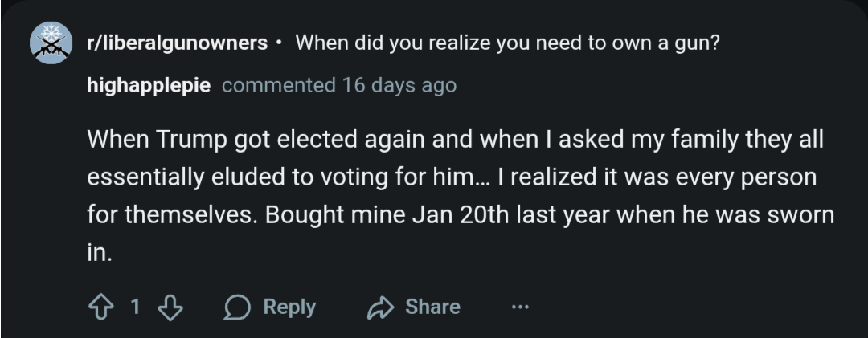Click the Share arrow icon
This screenshot has width=868, height=338.
380,307
